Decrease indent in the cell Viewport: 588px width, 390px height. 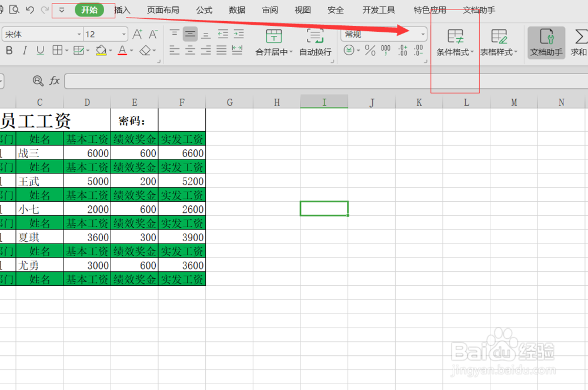(223, 34)
